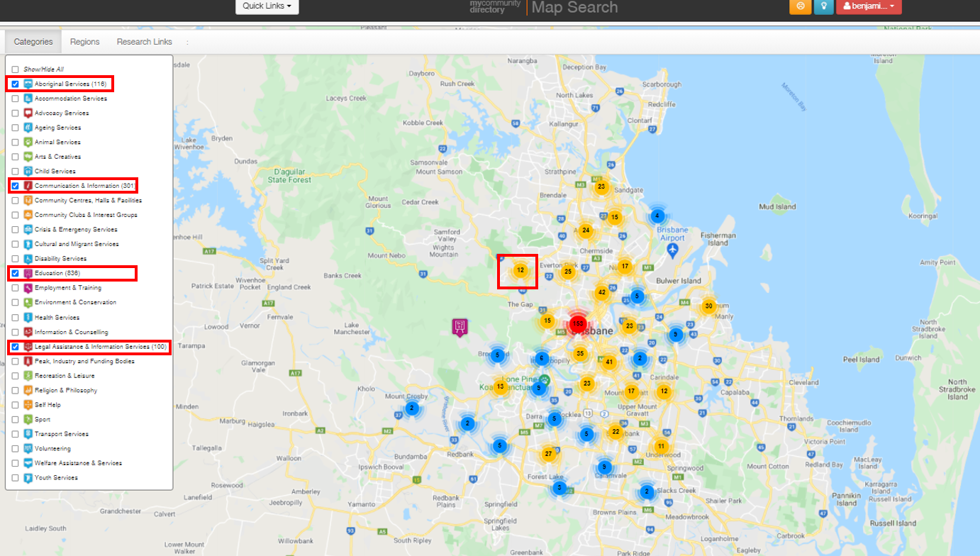Click the purple Education pin on the map
Image resolution: width=980 pixels, height=556 pixels.
pos(460,327)
